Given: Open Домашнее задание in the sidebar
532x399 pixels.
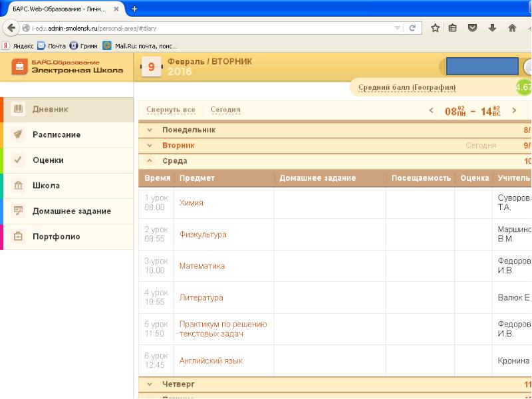Looking at the screenshot, I should 71,211.
